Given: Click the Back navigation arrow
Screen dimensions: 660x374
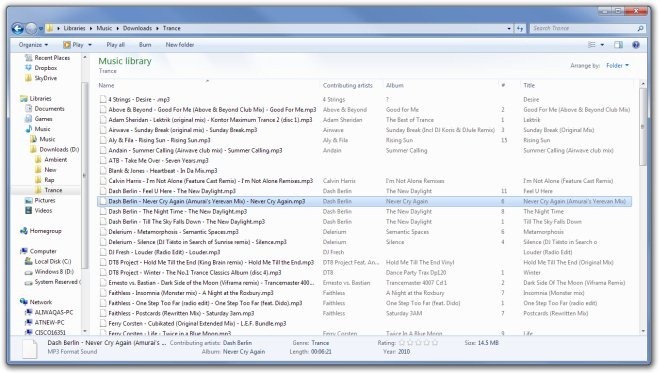Looking at the screenshot, I should [18, 28].
